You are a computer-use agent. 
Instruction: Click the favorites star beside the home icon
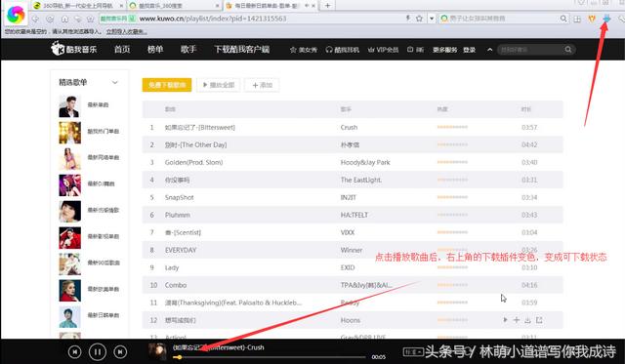(x=91, y=19)
